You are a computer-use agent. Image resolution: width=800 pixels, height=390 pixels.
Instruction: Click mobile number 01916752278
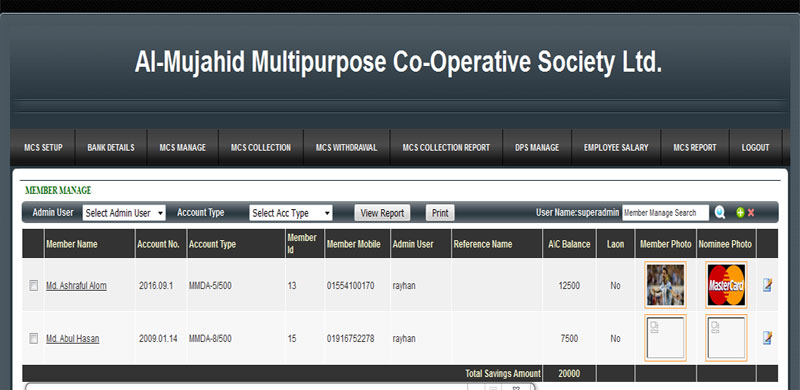[x=351, y=338]
